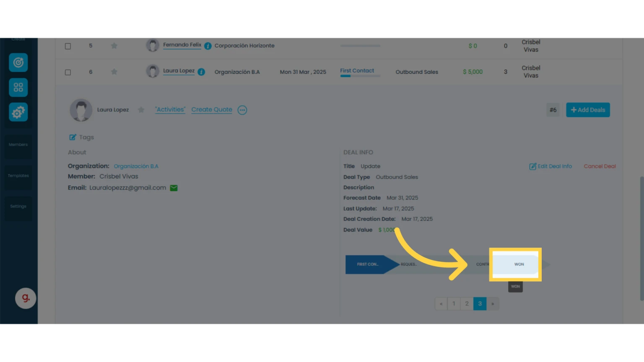Open the 'Activities' link
Viewport: 644px width, 362px height.
(170, 110)
